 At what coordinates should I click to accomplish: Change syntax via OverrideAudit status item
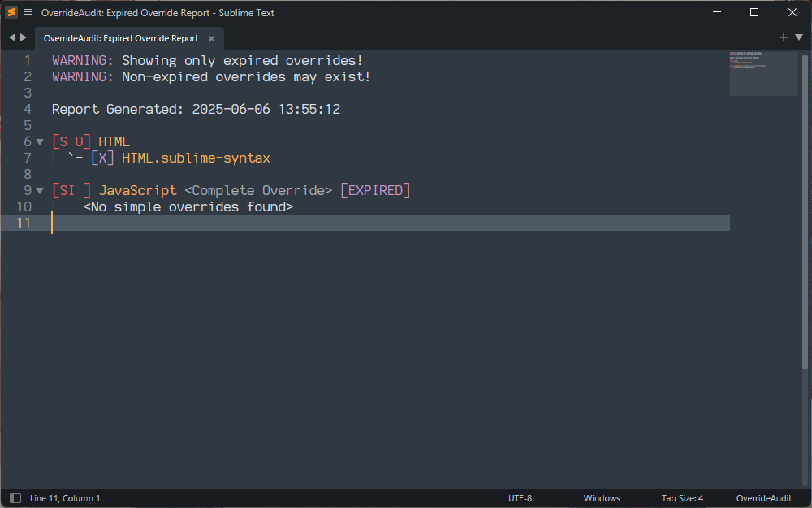coord(763,498)
